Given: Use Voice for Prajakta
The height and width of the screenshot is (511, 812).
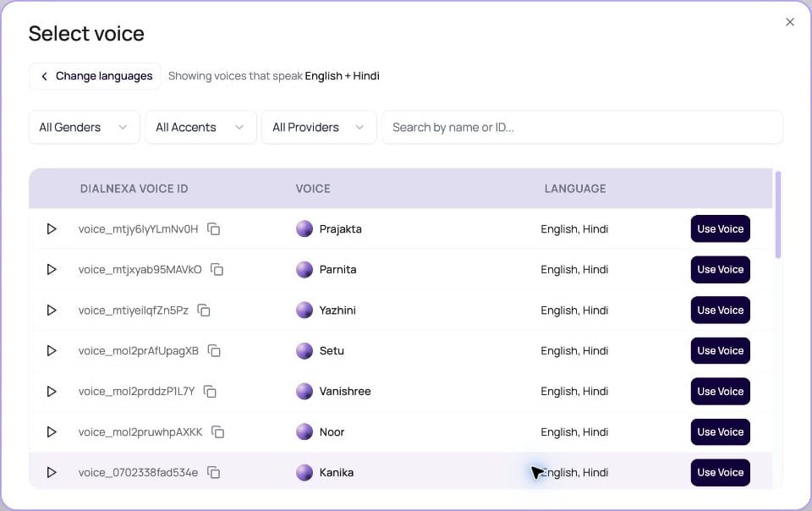Looking at the screenshot, I should (x=721, y=228).
